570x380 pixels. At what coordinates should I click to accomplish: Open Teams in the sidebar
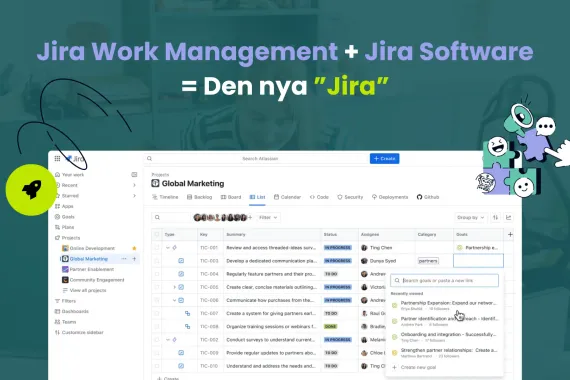click(65, 322)
